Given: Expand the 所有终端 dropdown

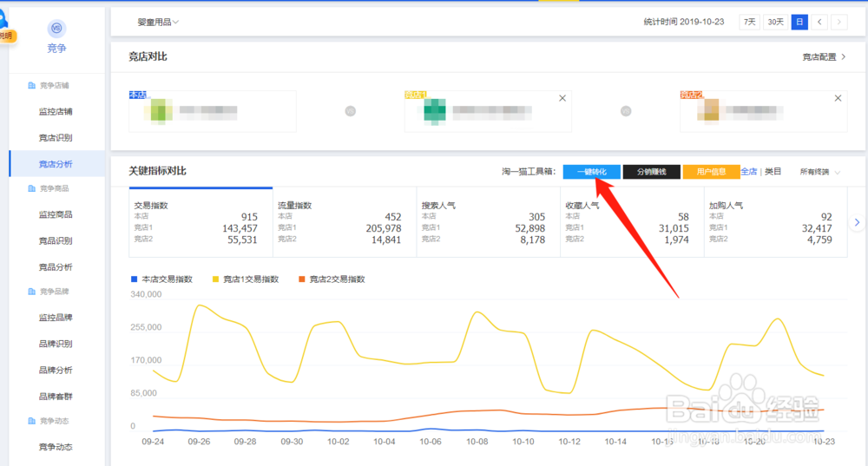Looking at the screenshot, I should [x=820, y=172].
